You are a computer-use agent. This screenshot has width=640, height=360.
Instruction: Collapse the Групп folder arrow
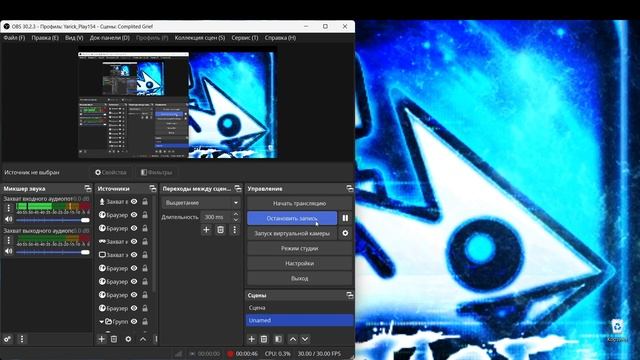[101, 322]
